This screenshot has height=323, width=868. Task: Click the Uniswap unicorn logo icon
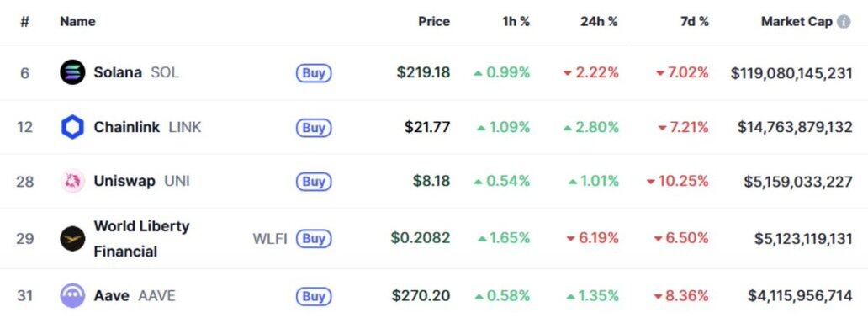point(72,182)
